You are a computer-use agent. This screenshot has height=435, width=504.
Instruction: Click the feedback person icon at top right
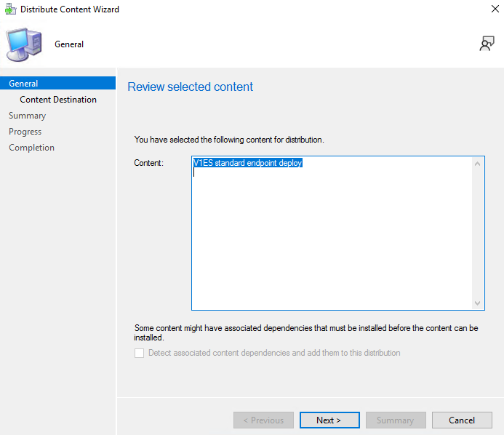click(487, 44)
